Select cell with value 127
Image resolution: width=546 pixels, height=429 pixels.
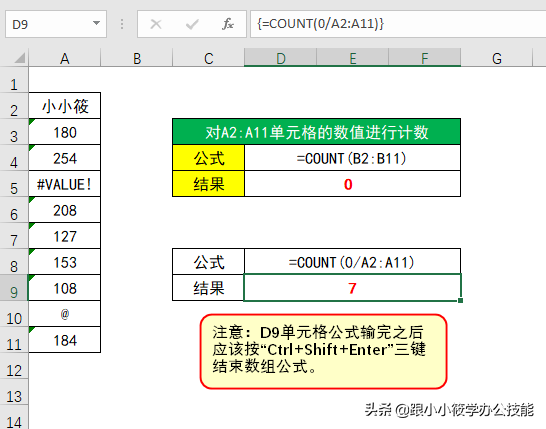65,236
